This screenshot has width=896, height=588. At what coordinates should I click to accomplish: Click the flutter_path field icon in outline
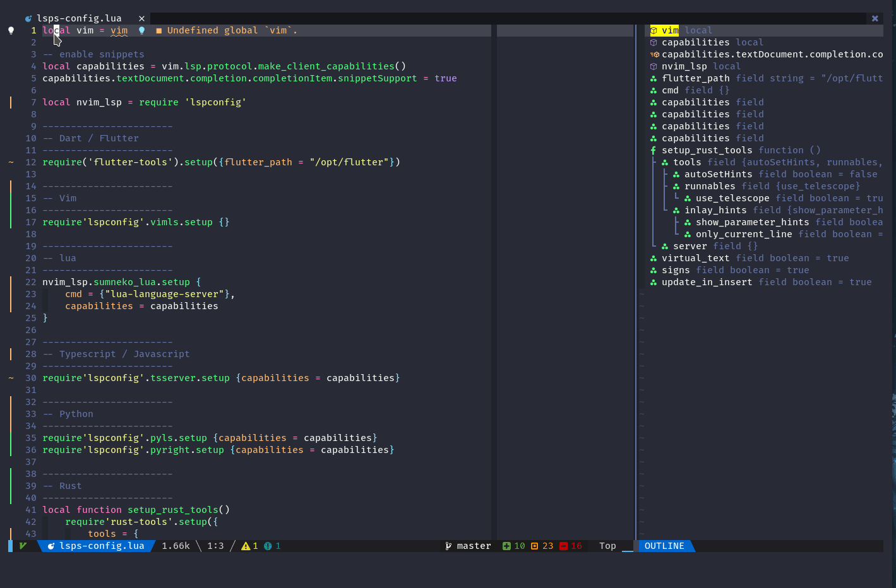tap(654, 78)
